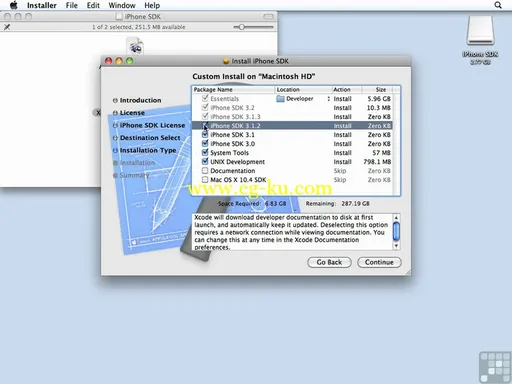Open the Apple menu
Screen dimensions: 512x384
click(14, 5)
